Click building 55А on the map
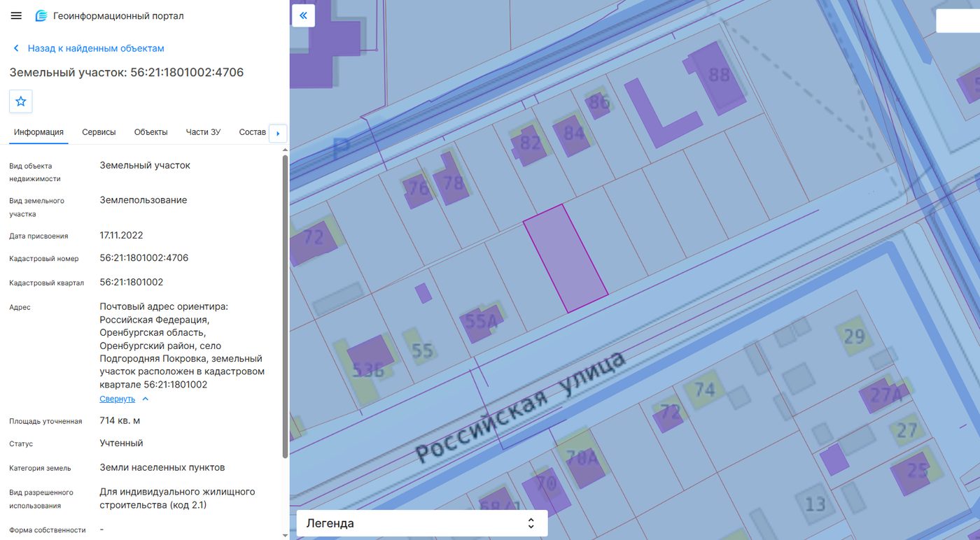Viewport: 980px width, 540px height. coord(483,322)
